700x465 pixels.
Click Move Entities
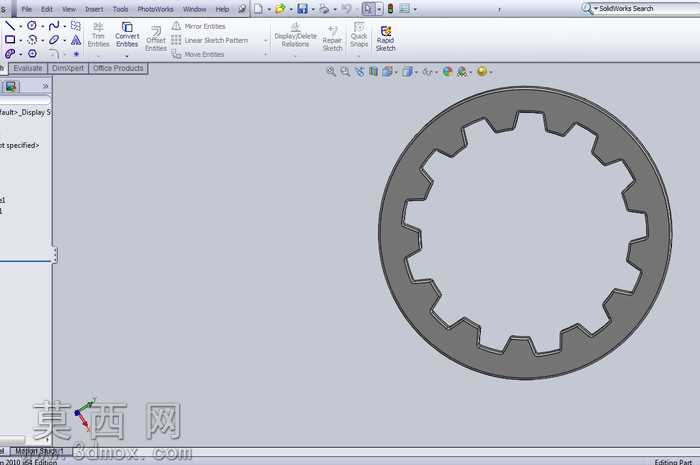coord(198,54)
